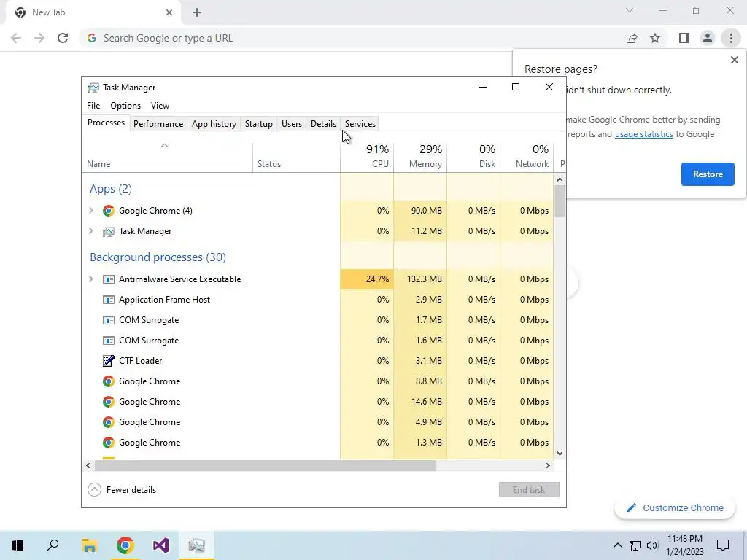
Task: Open the View menu in Task Manager
Action: tap(160, 106)
